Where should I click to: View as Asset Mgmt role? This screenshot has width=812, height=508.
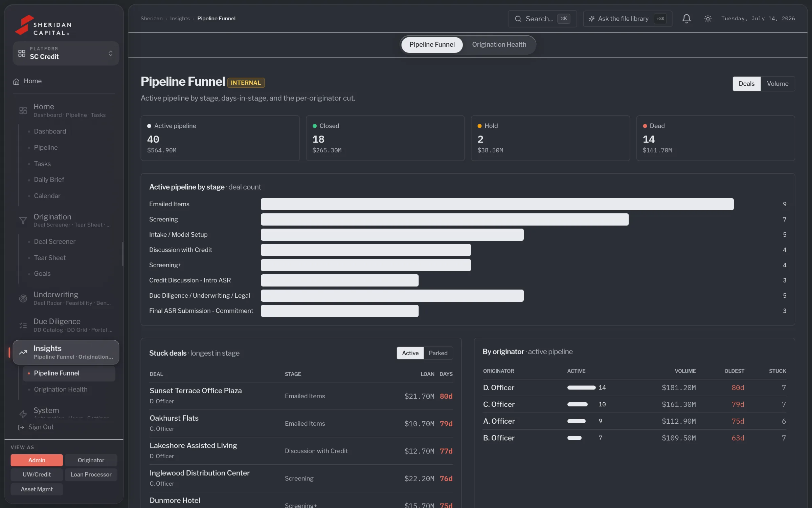[x=37, y=489]
